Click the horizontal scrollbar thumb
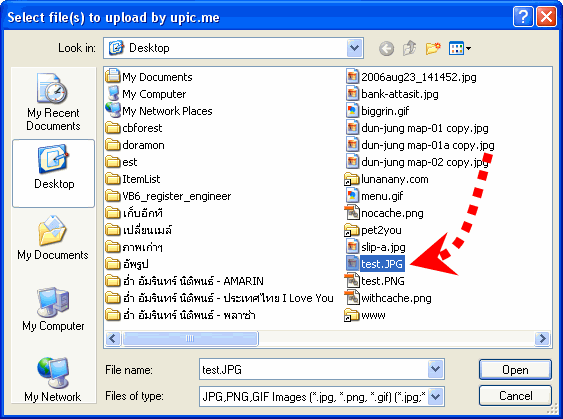Image resolution: width=563 pixels, height=419 pixels. pyautogui.click(x=190, y=338)
